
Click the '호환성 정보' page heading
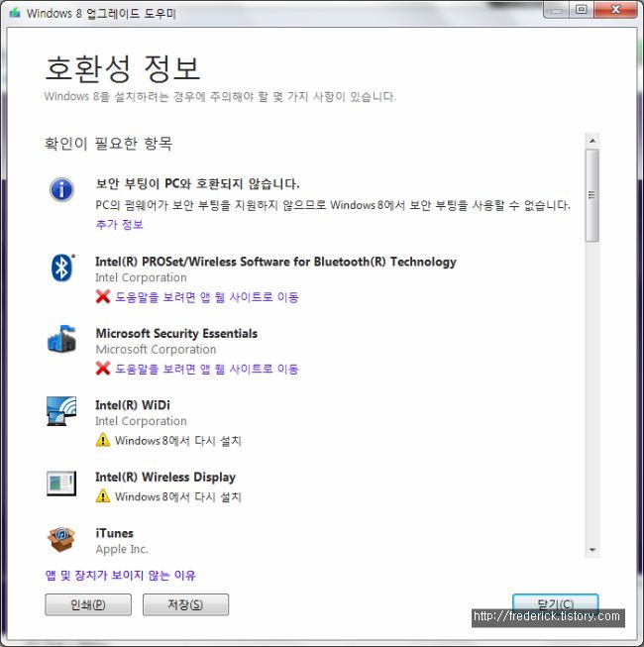click(x=123, y=68)
